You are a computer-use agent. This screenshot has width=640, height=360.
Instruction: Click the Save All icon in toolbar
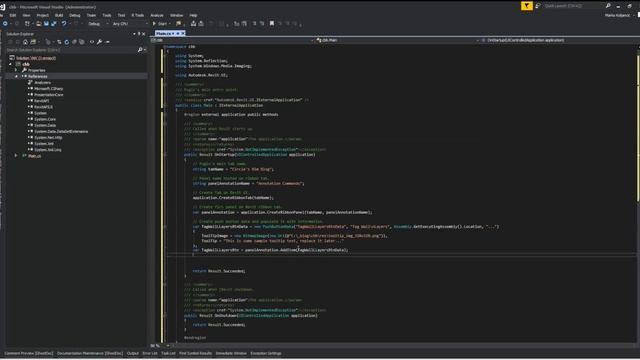click(x=53, y=24)
